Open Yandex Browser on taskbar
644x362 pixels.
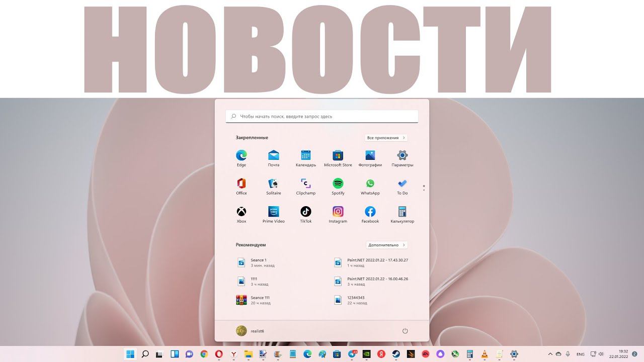click(233, 354)
